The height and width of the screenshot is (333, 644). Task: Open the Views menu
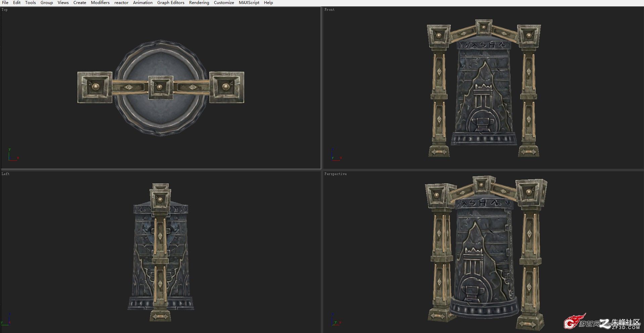(63, 3)
